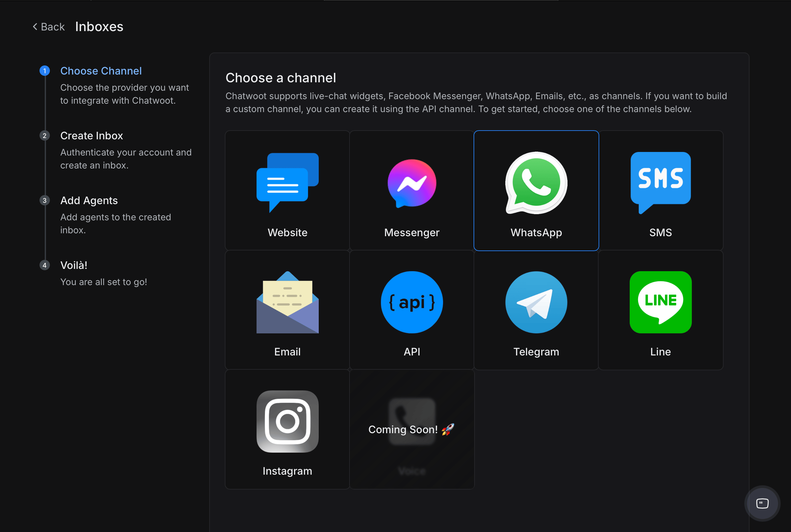This screenshot has height=532, width=791.
Task: Select the SMS channel icon
Action: [x=660, y=183]
